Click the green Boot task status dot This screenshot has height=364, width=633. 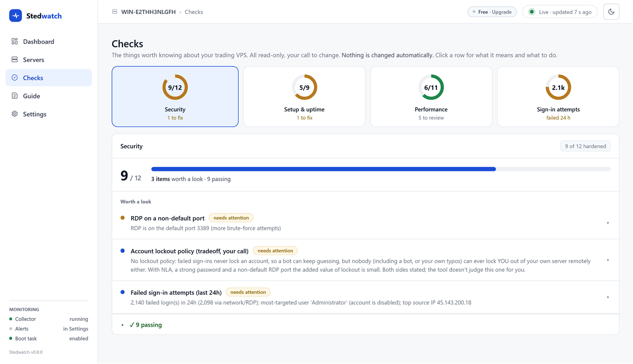[11, 338]
